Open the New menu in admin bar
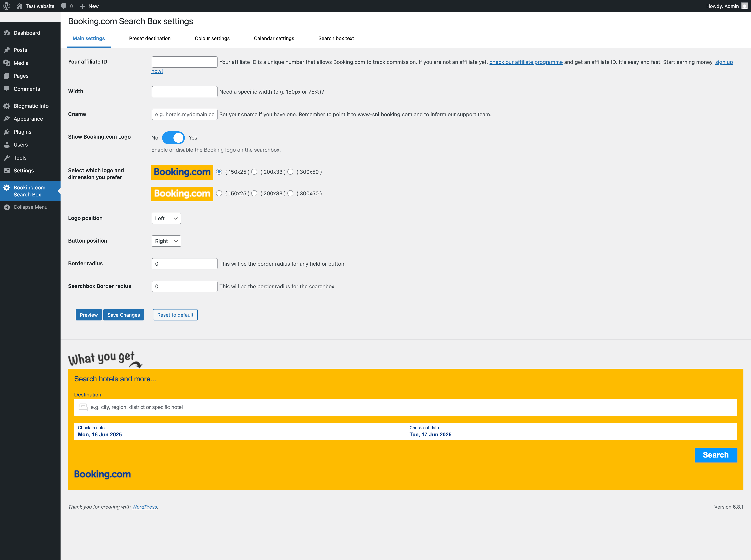Viewport: 751px width, 560px height. point(89,6)
